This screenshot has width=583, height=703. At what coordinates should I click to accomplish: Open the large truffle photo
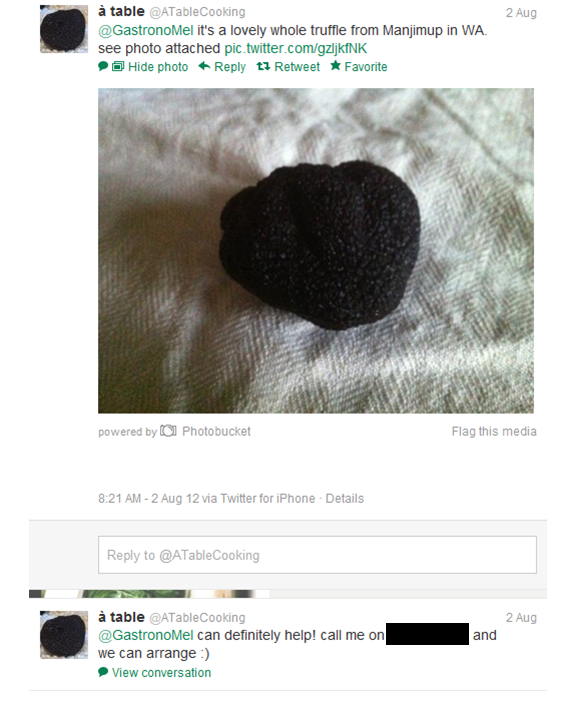click(316, 251)
